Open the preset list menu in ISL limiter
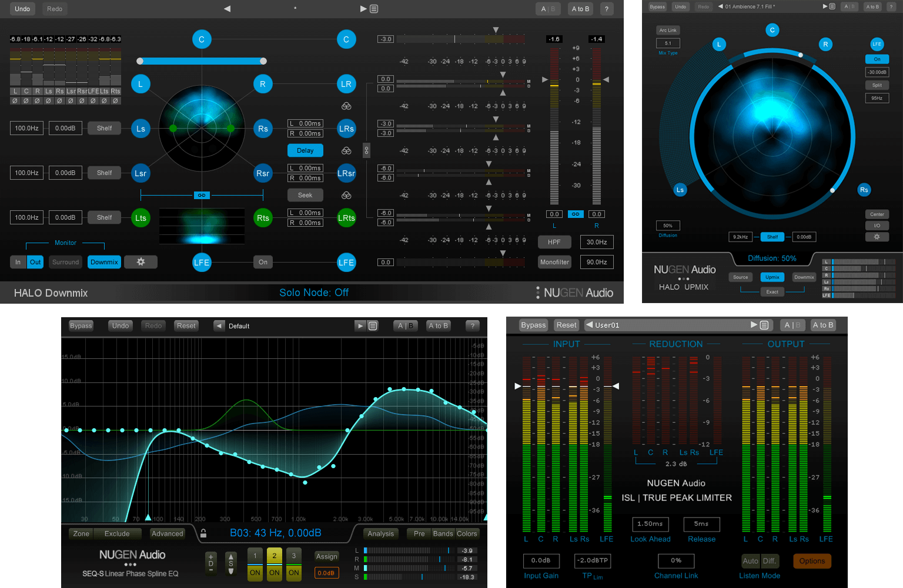The image size is (903, 588). tap(764, 325)
